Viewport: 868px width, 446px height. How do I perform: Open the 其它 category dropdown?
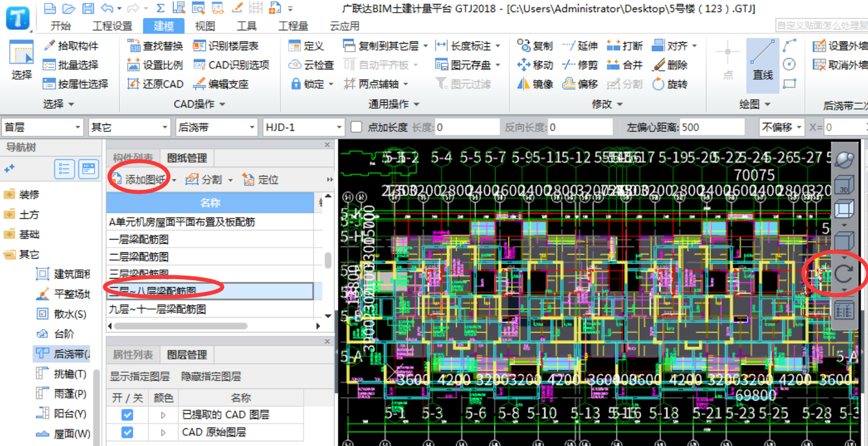click(x=129, y=127)
